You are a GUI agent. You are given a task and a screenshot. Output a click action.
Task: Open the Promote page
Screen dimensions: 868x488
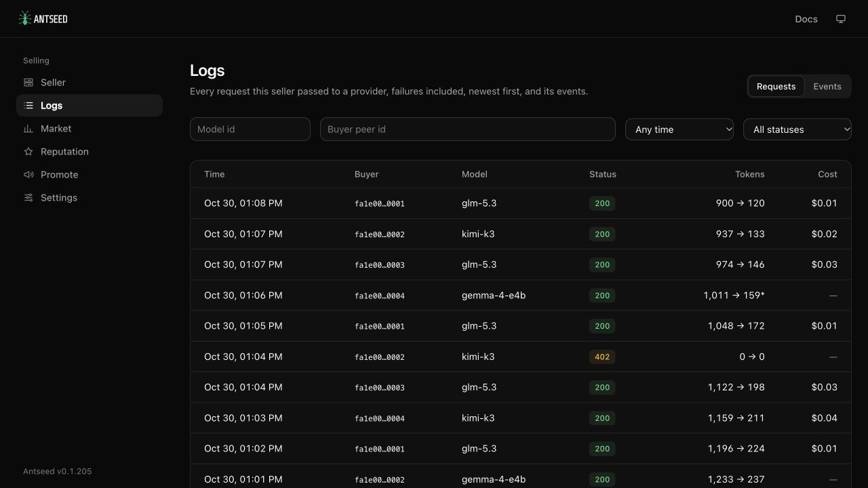[x=90, y=175]
